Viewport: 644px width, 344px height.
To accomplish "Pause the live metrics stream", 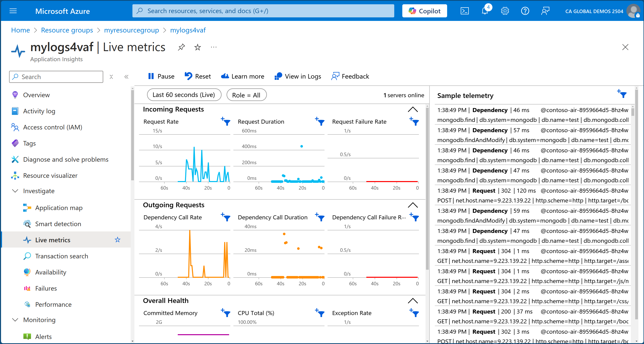I will pyautogui.click(x=161, y=76).
